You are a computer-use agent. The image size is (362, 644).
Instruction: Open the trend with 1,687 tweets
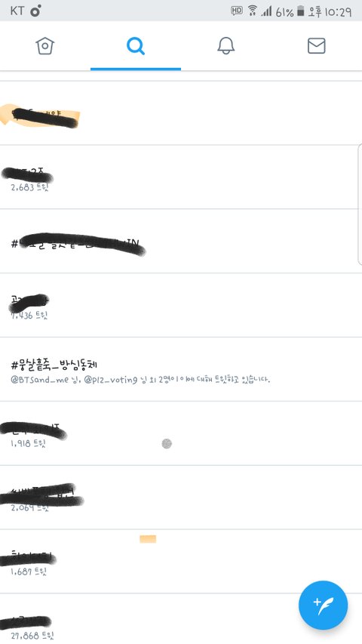181,562
